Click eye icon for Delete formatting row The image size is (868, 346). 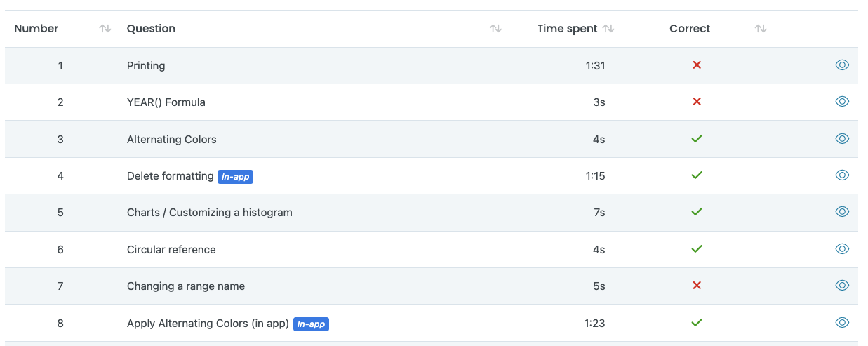tap(842, 175)
